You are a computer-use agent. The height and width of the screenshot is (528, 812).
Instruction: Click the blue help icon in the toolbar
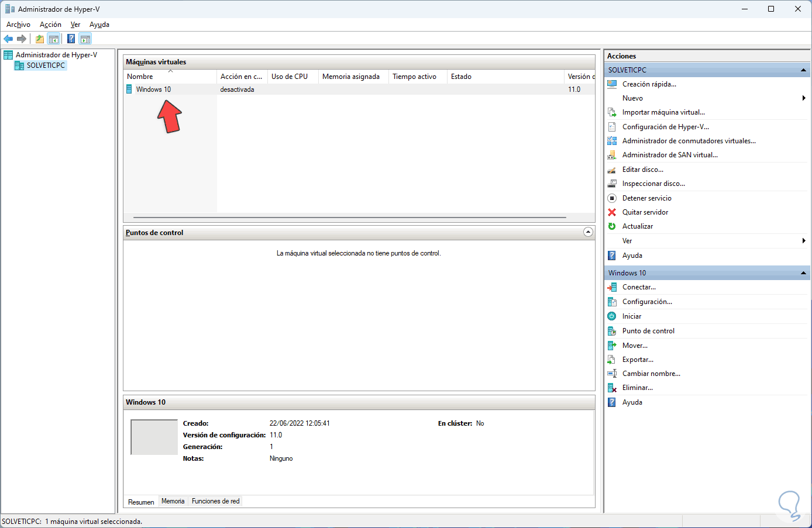(x=71, y=39)
